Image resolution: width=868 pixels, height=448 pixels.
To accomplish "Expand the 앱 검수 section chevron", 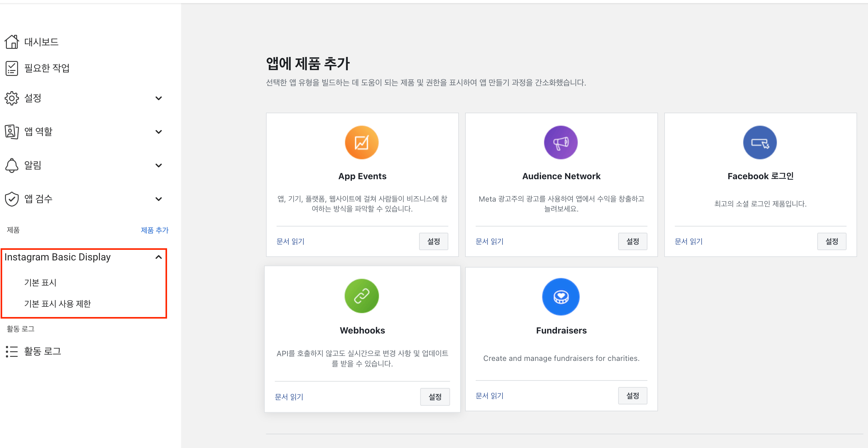I will 159,199.
